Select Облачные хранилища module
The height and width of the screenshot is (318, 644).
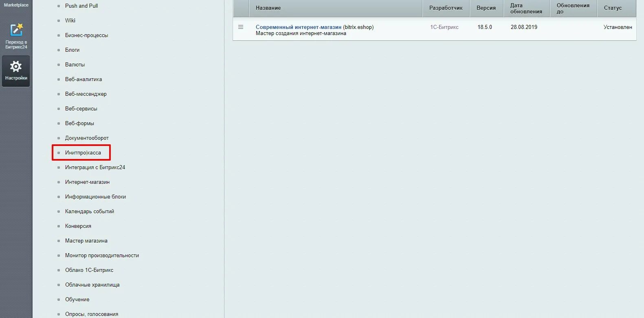point(92,285)
